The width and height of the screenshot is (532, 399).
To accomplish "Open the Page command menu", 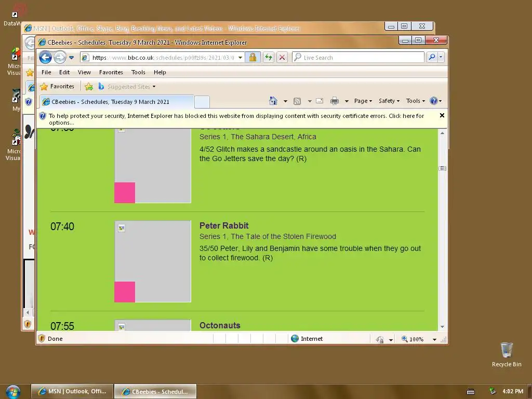I will pyautogui.click(x=363, y=101).
